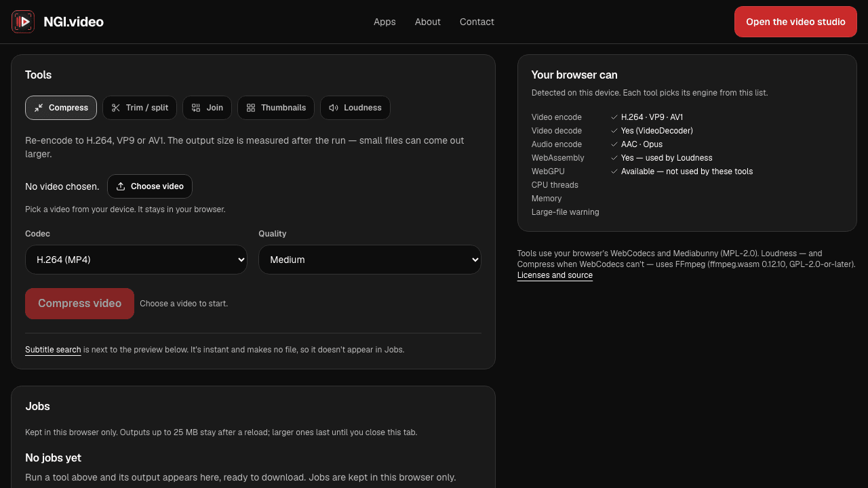Follow the Subtitle search link

53,350
